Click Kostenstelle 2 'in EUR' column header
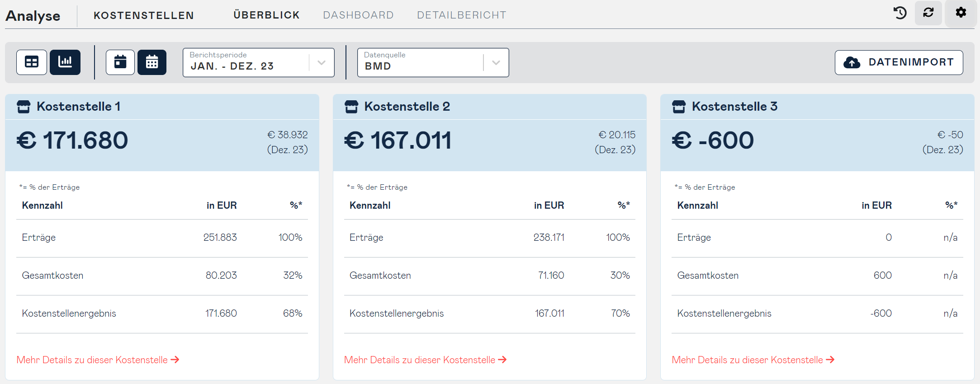This screenshot has height=384, width=980. 549,205
